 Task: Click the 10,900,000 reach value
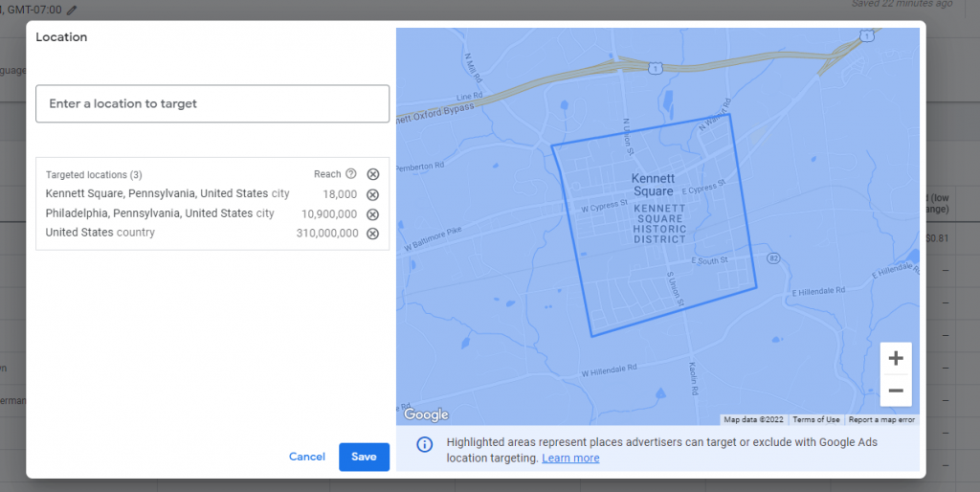[329, 213]
